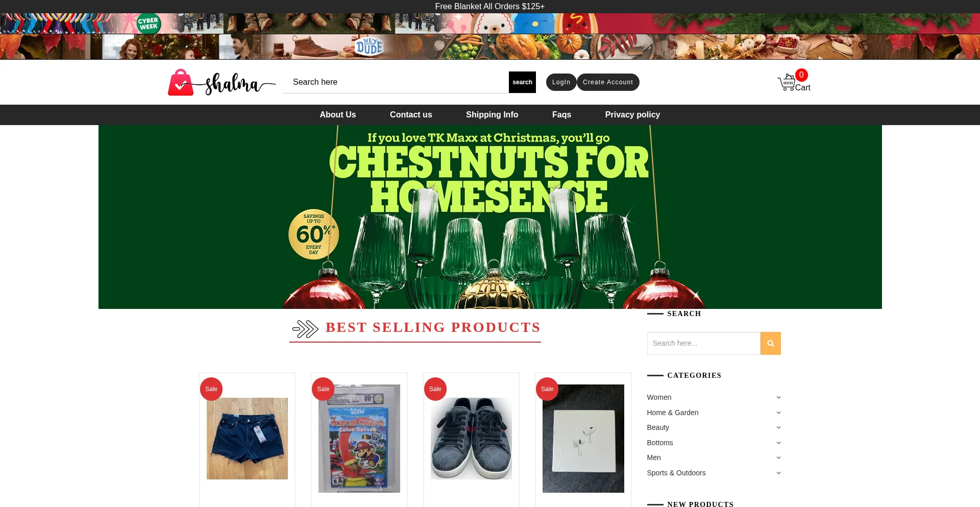The image size is (980, 507).
Task: Click the Hey Dude logo in banner
Action: [x=369, y=46]
